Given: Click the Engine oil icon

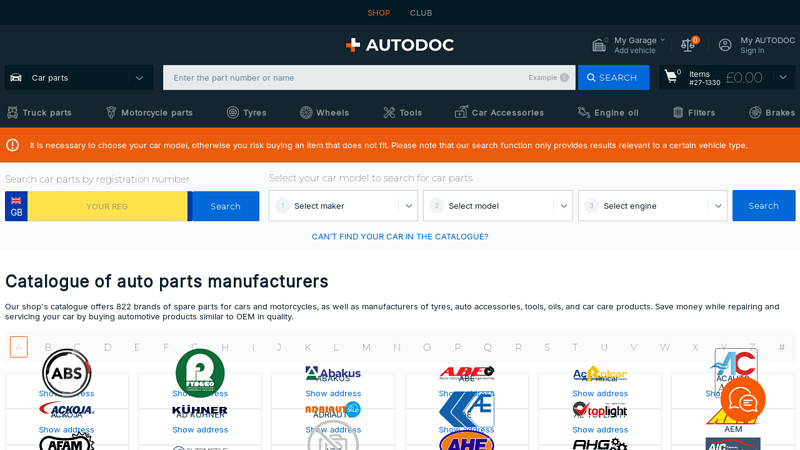Looking at the screenshot, I should 584,112.
